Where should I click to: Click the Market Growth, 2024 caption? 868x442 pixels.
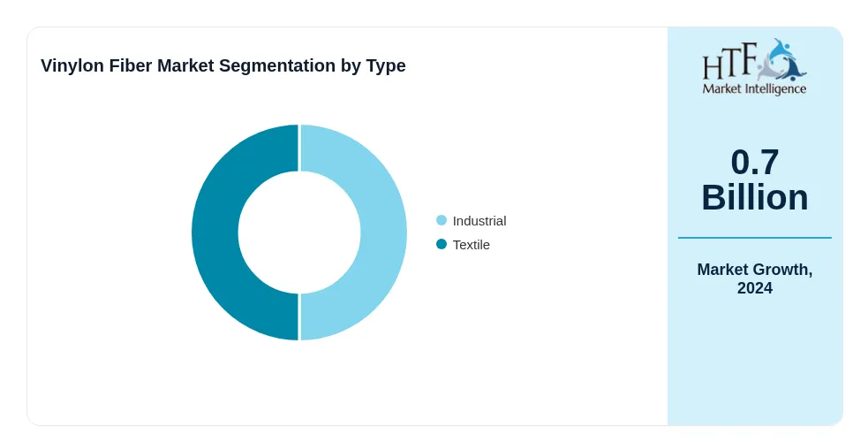pos(754,278)
